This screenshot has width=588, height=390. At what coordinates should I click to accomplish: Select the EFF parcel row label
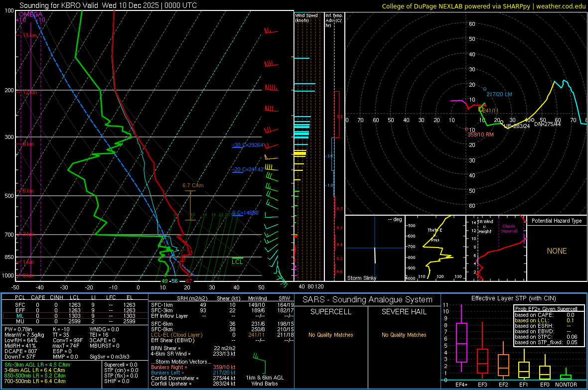coord(20,310)
